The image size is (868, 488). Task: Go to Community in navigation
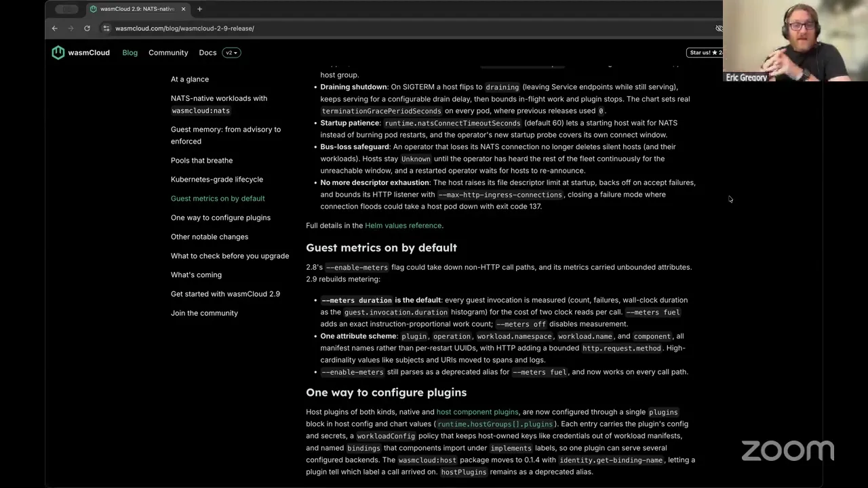[x=168, y=53]
